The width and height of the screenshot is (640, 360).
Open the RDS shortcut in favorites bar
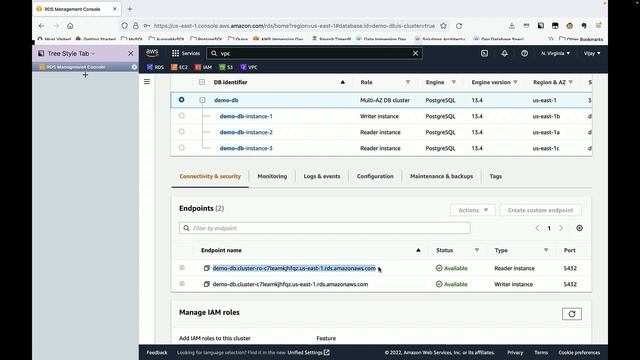[x=155, y=67]
